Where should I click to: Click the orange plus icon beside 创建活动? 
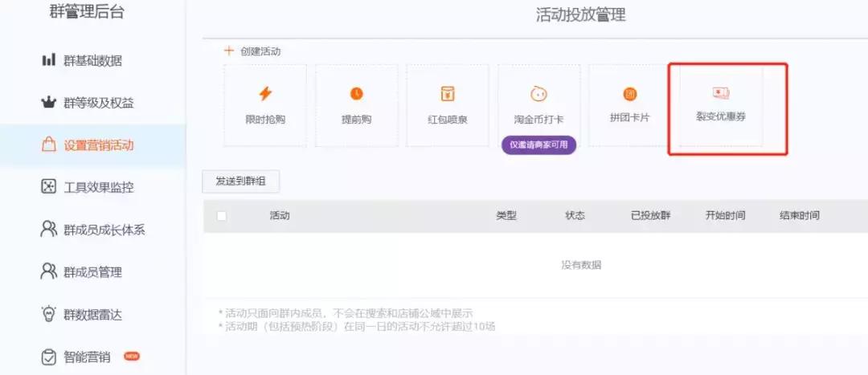click(x=228, y=51)
